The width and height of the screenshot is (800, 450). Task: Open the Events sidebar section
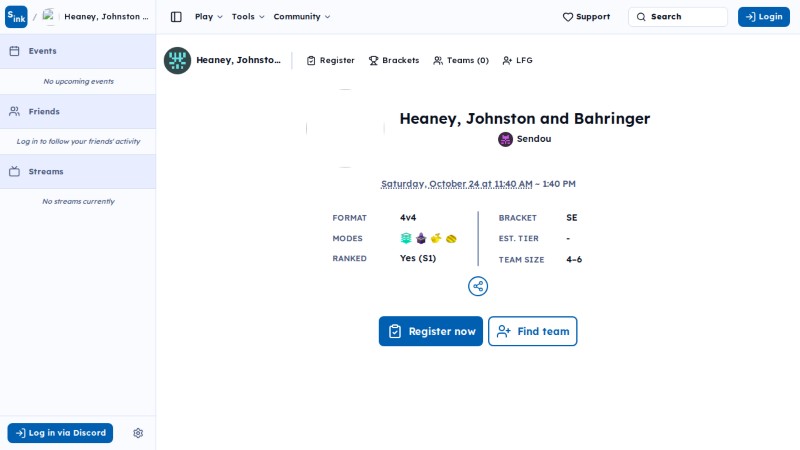pos(78,51)
